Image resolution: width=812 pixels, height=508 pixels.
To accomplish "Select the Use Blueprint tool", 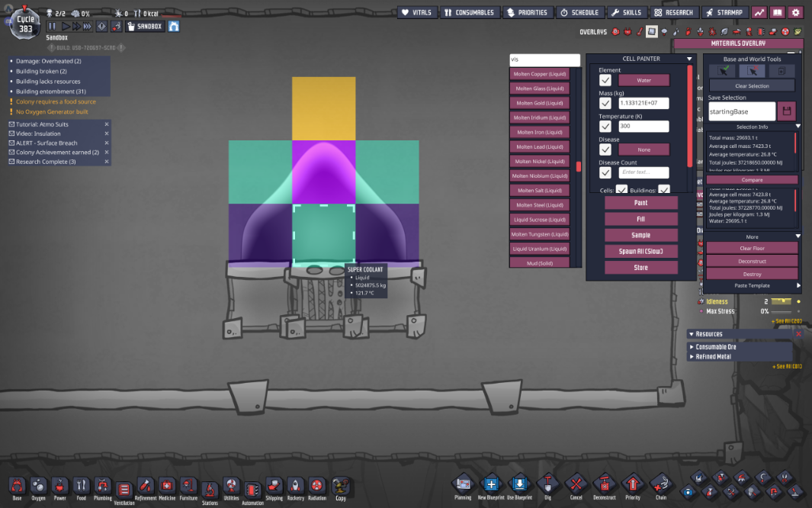I will tap(519, 487).
